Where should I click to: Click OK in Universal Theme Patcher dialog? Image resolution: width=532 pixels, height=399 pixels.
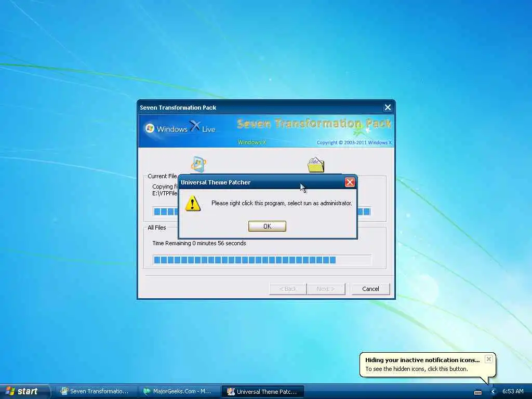coord(267,227)
